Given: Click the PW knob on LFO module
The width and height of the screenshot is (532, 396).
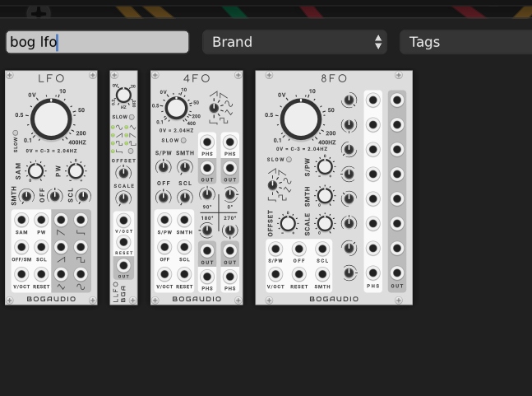Looking at the screenshot, I should click(76, 170).
